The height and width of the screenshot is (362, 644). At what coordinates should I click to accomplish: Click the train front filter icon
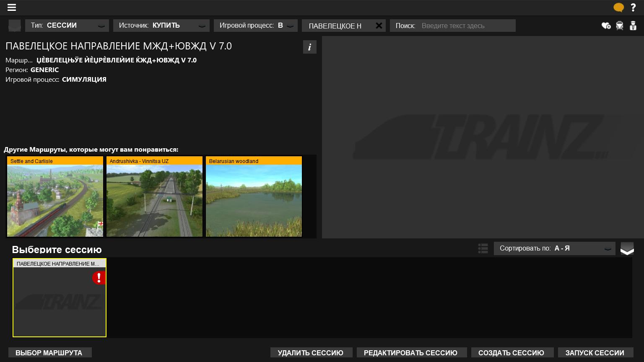pos(620,26)
